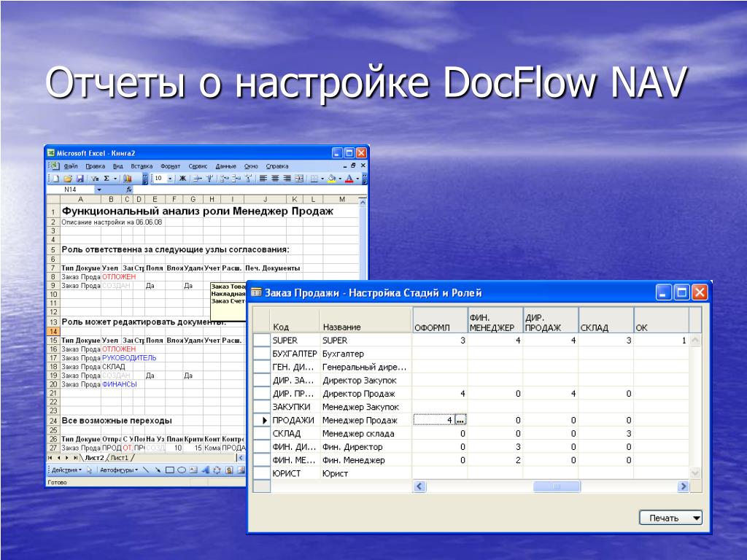
Task: Open the Файл menu
Action: coord(71,166)
